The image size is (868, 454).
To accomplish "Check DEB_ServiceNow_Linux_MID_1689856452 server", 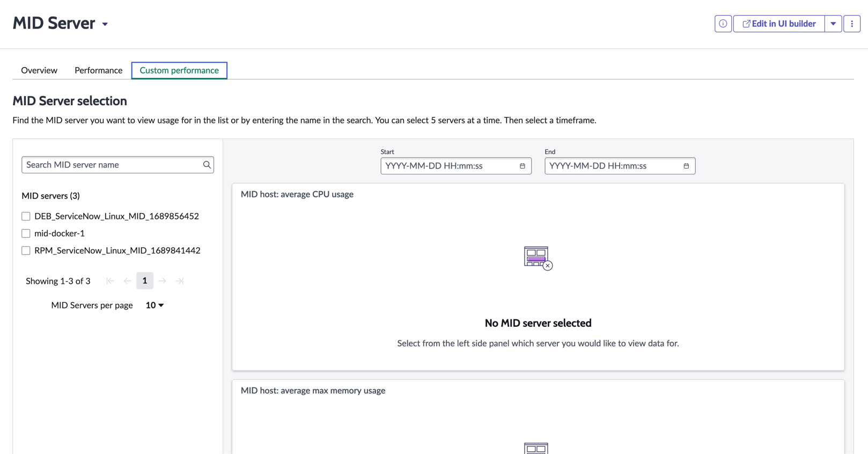I will click(26, 216).
